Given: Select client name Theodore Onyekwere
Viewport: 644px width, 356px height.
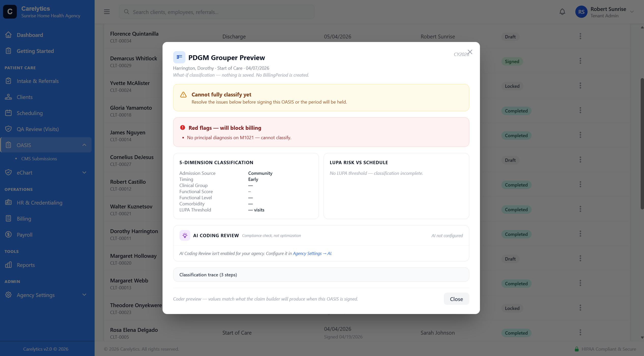Looking at the screenshot, I should pos(136,305).
